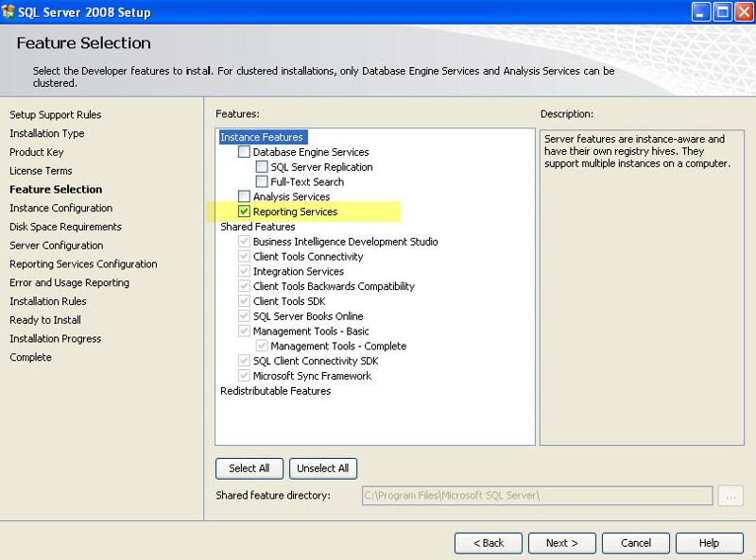Select the Server Configuration step
This screenshot has height=560, width=756.
pyautogui.click(x=57, y=246)
